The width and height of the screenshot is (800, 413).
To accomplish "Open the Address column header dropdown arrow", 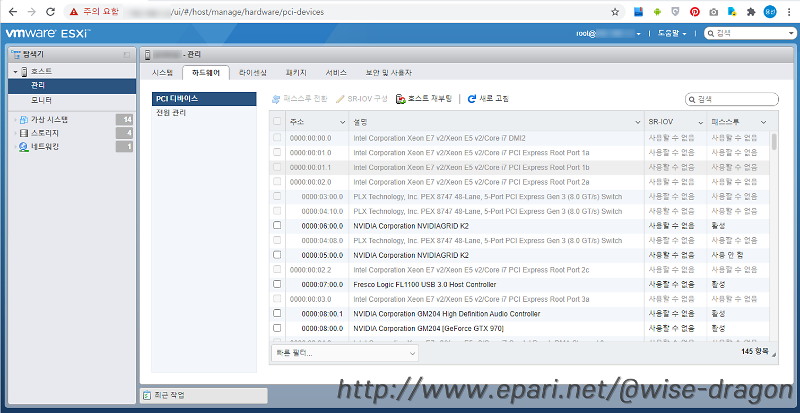I will pyautogui.click(x=342, y=123).
